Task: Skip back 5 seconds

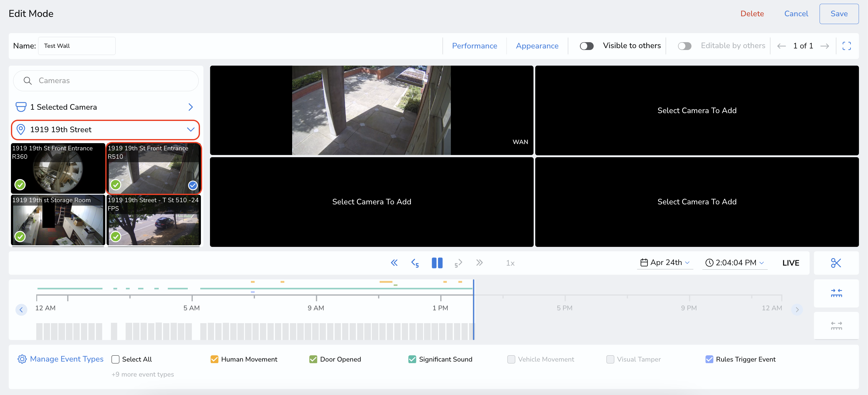Action: (415, 263)
